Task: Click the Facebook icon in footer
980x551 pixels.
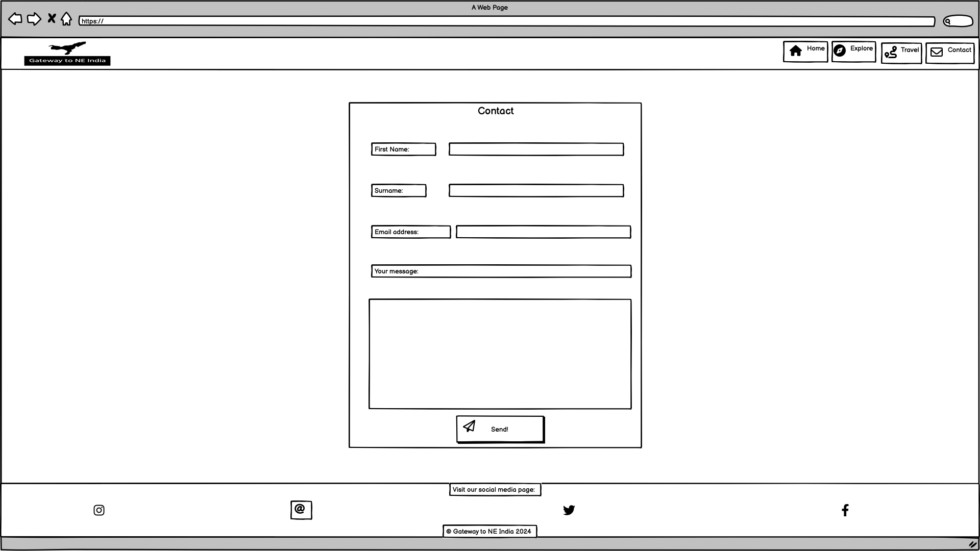Action: tap(845, 510)
